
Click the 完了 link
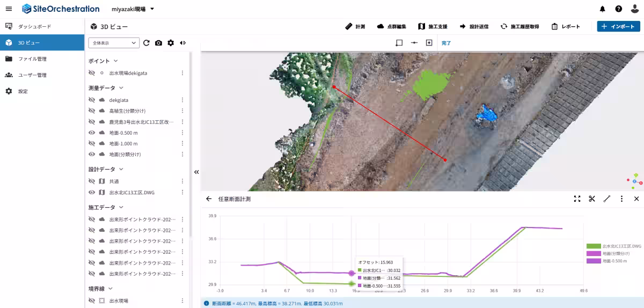coord(446,43)
